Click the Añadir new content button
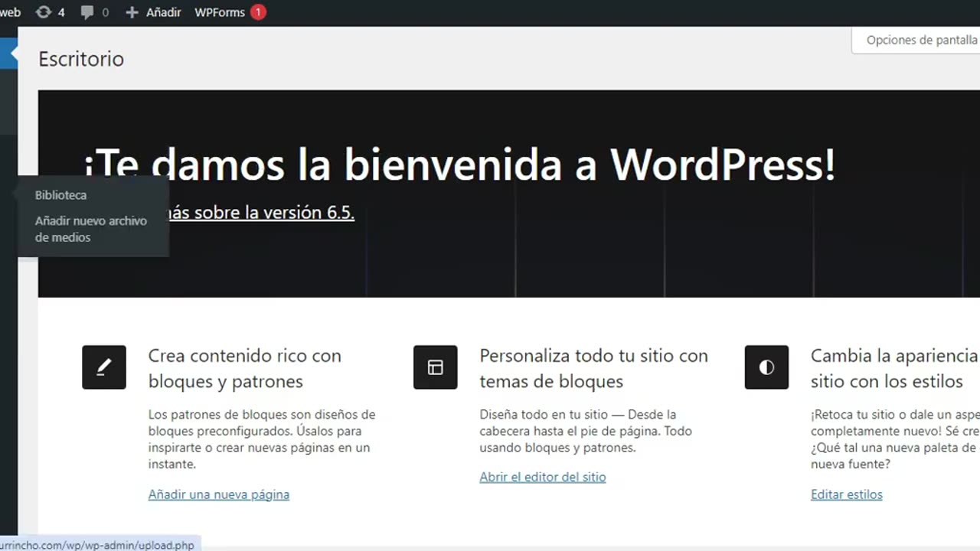 pos(153,12)
